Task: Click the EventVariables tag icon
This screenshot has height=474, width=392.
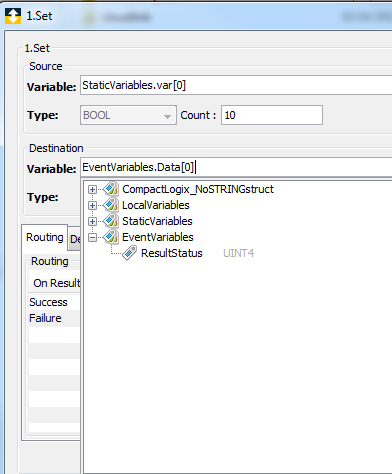Action: pyautogui.click(x=111, y=237)
